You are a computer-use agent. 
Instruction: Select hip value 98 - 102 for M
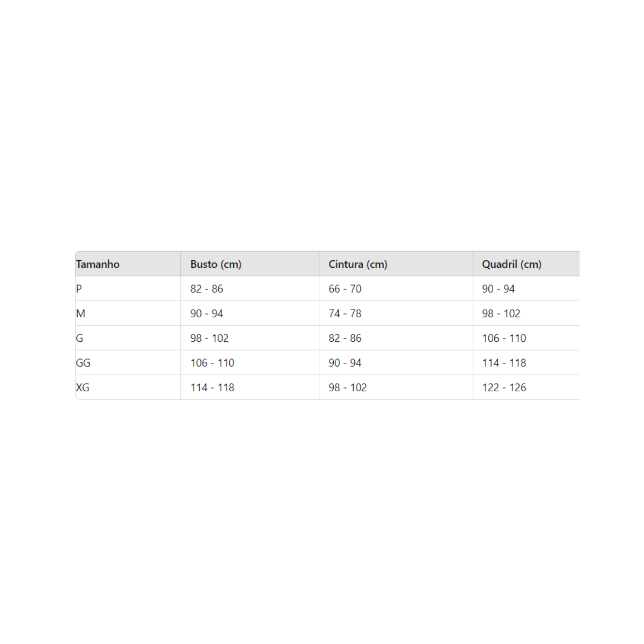[x=501, y=313]
